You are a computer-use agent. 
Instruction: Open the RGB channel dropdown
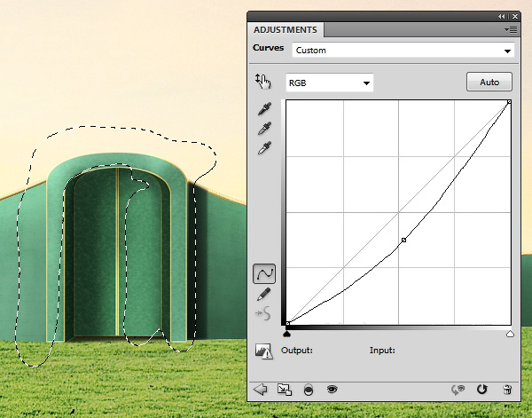click(329, 83)
